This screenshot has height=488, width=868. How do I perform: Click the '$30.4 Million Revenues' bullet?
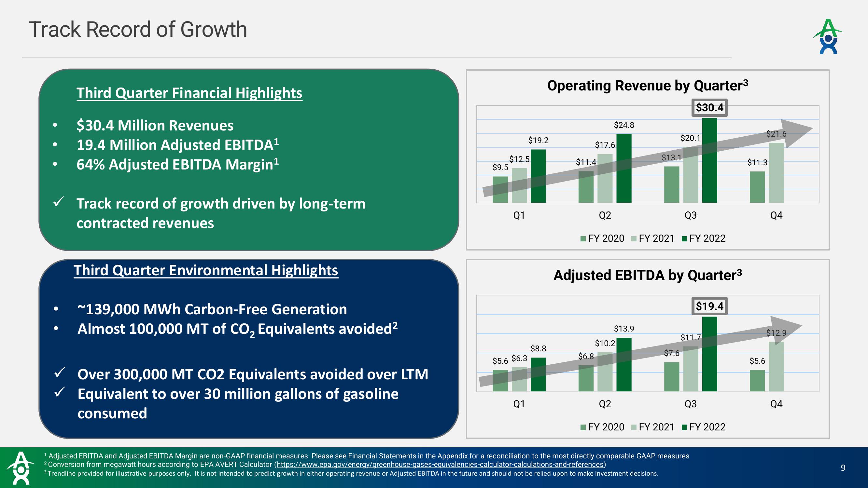click(x=155, y=125)
